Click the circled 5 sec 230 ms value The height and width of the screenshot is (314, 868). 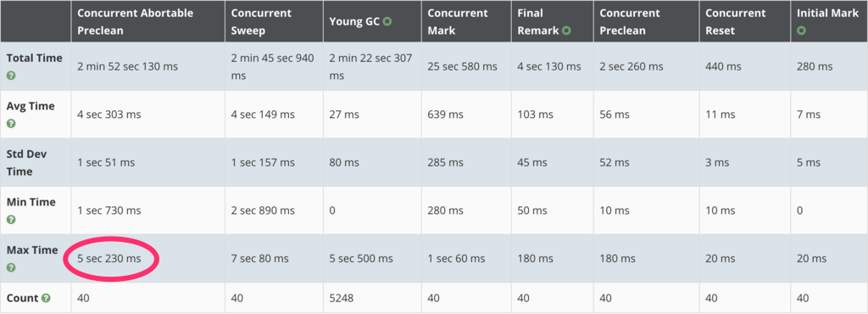109,259
